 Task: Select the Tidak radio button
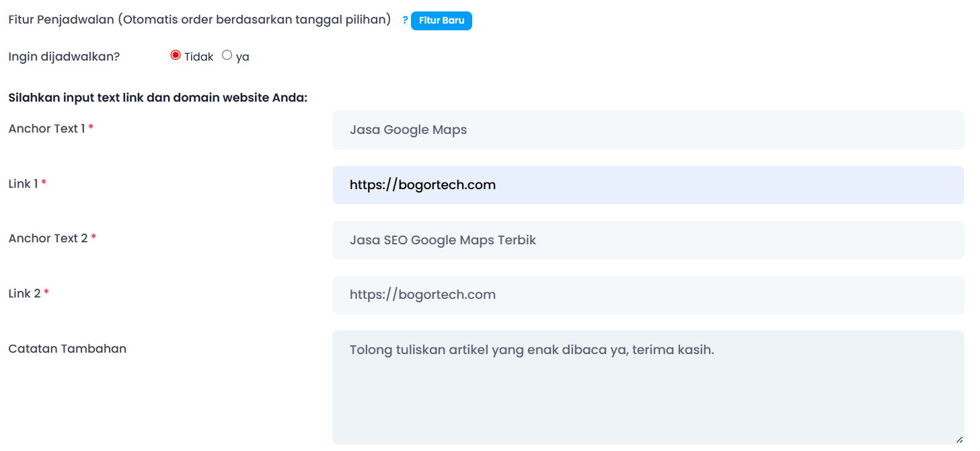click(176, 56)
